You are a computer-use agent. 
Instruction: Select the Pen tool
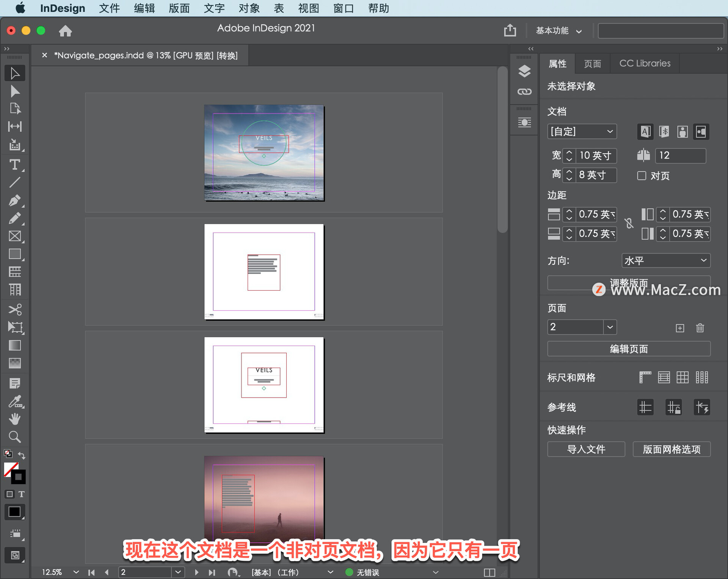pyautogui.click(x=15, y=200)
